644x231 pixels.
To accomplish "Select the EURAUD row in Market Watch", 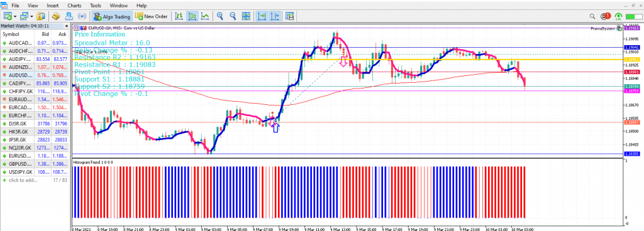I will (x=35, y=100).
